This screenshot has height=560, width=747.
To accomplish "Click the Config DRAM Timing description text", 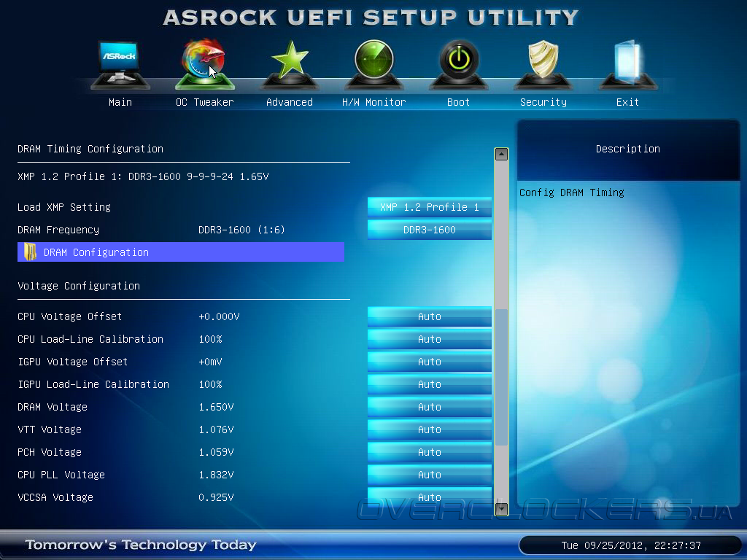I will (x=572, y=192).
